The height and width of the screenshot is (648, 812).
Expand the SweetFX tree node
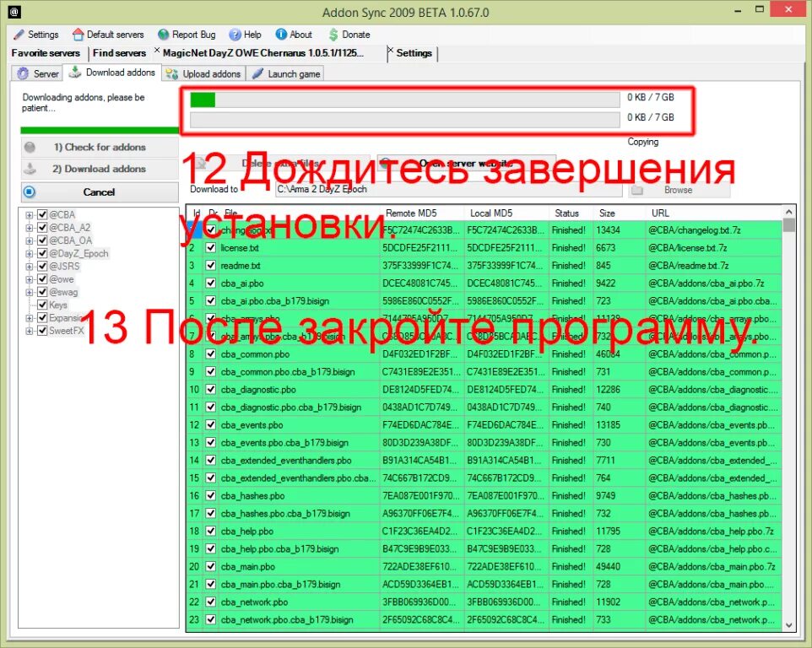(x=29, y=331)
